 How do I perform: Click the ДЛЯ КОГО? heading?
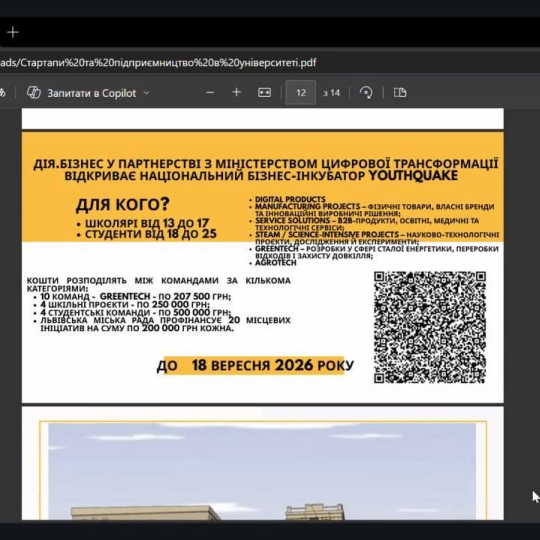point(123,205)
